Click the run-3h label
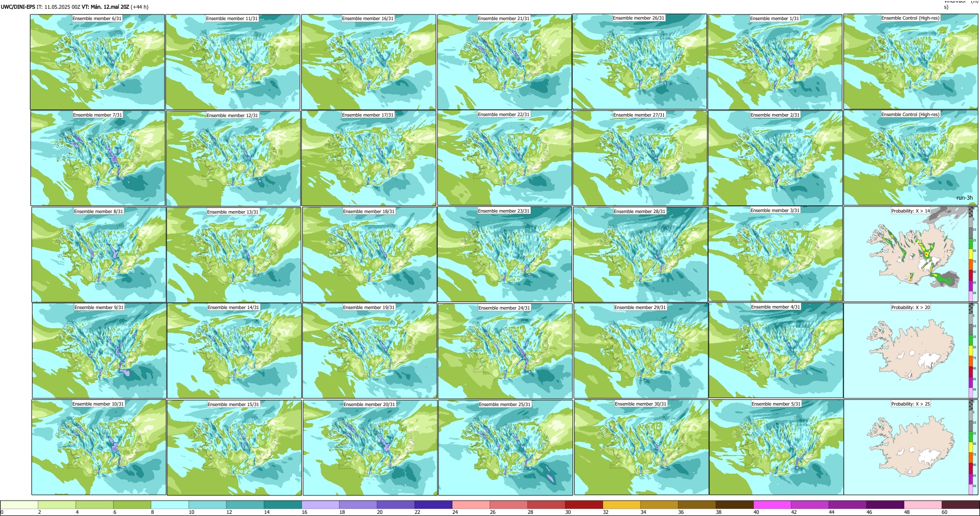The image size is (980, 516). (965, 198)
